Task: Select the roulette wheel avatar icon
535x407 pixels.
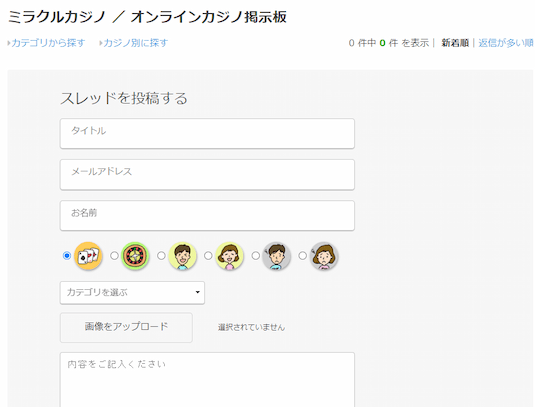Action: click(135, 256)
